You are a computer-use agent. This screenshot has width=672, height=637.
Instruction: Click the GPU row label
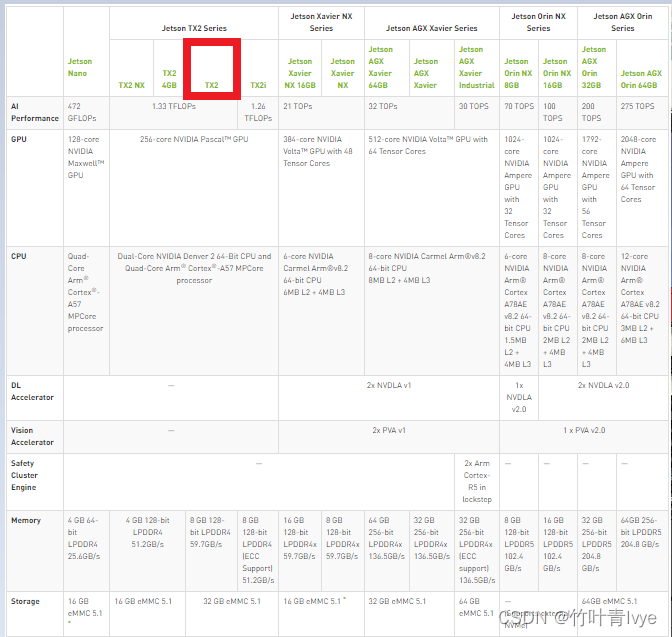[19, 139]
